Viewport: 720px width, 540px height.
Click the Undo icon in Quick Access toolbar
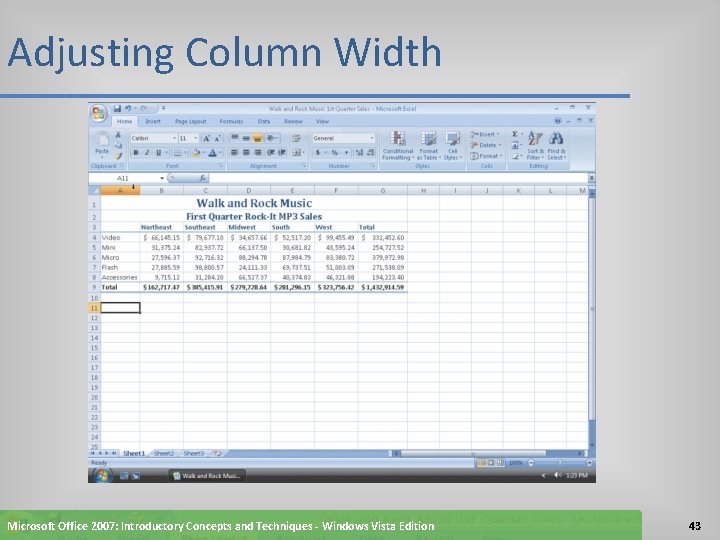click(x=128, y=108)
